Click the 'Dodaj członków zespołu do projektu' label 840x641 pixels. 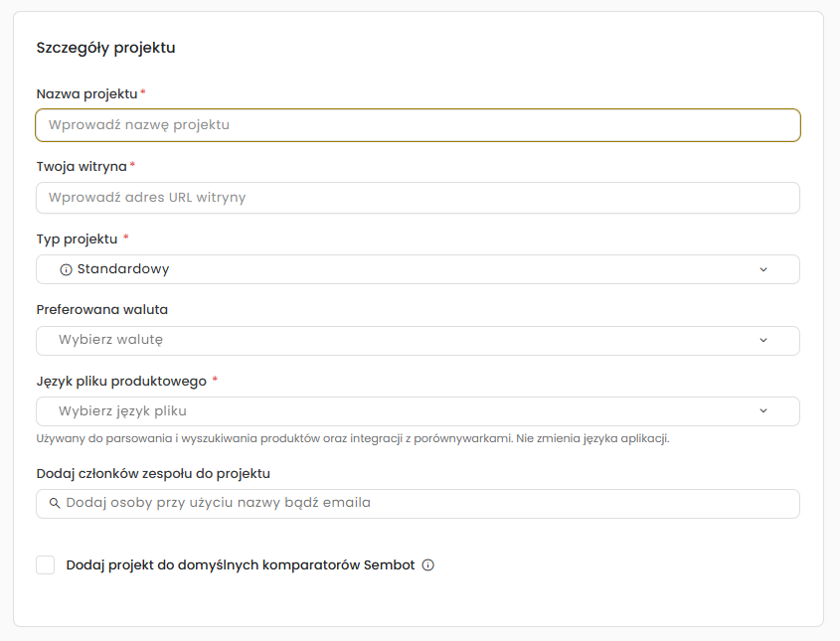pyautogui.click(x=153, y=473)
